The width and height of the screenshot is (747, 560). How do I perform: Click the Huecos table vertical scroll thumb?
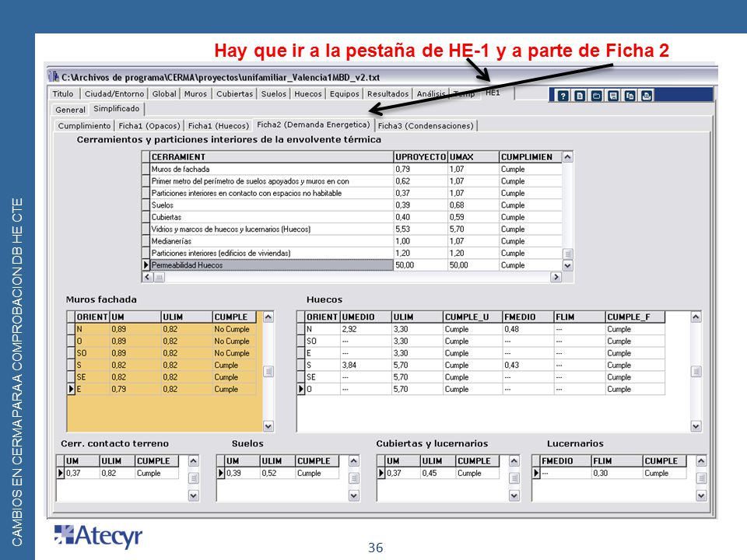[696, 372]
